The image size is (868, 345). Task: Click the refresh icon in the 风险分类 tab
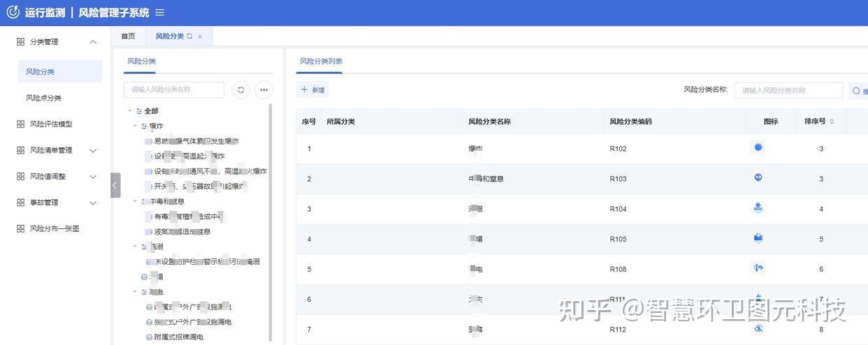pos(189,36)
